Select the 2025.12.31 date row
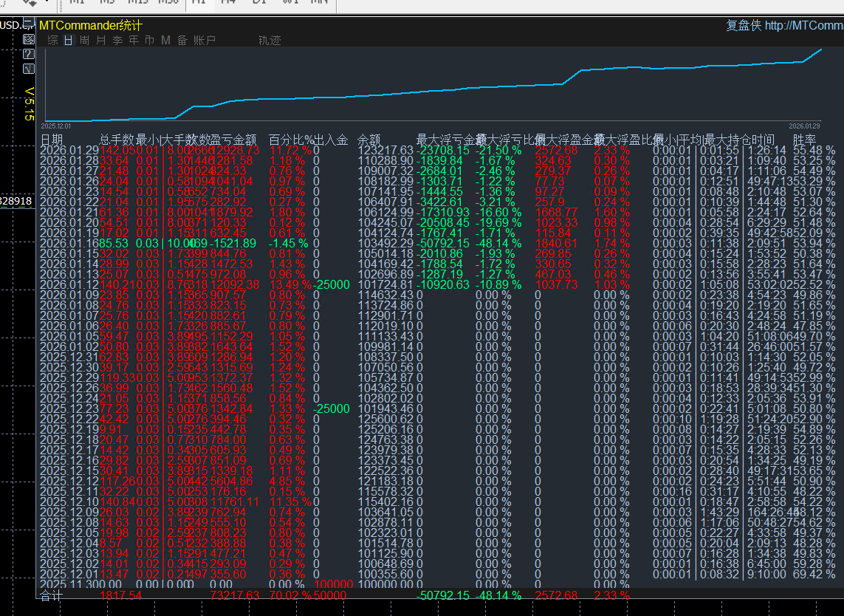Image resolution: width=844 pixels, height=616 pixels. [x=69, y=357]
